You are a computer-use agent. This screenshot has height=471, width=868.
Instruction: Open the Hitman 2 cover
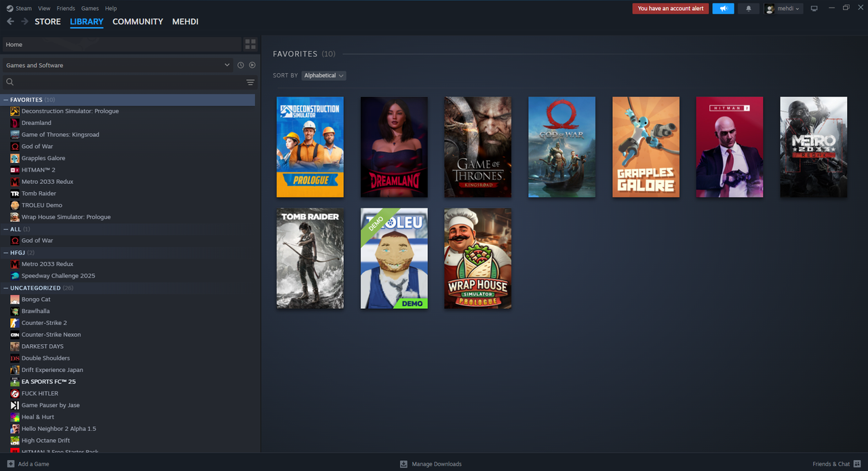coord(730,147)
